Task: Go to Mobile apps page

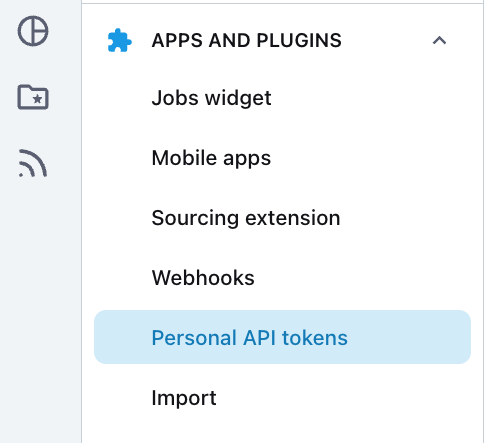Action: [211, 158]
